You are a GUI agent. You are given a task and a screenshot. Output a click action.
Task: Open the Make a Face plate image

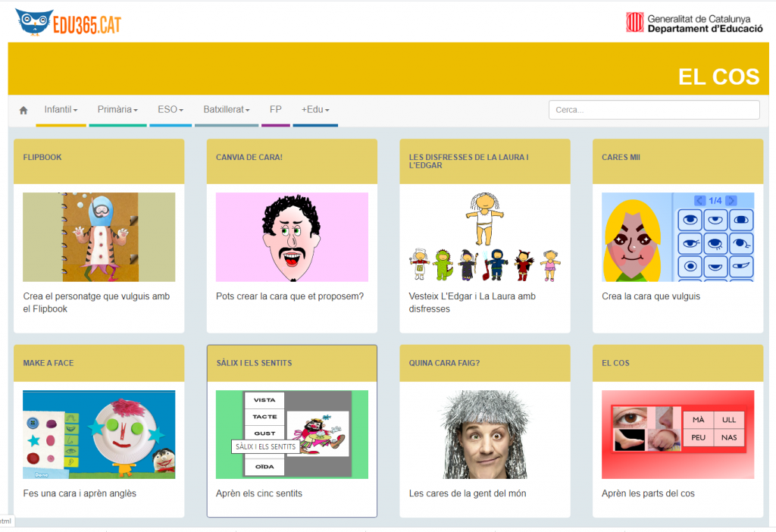coord(99,434)
